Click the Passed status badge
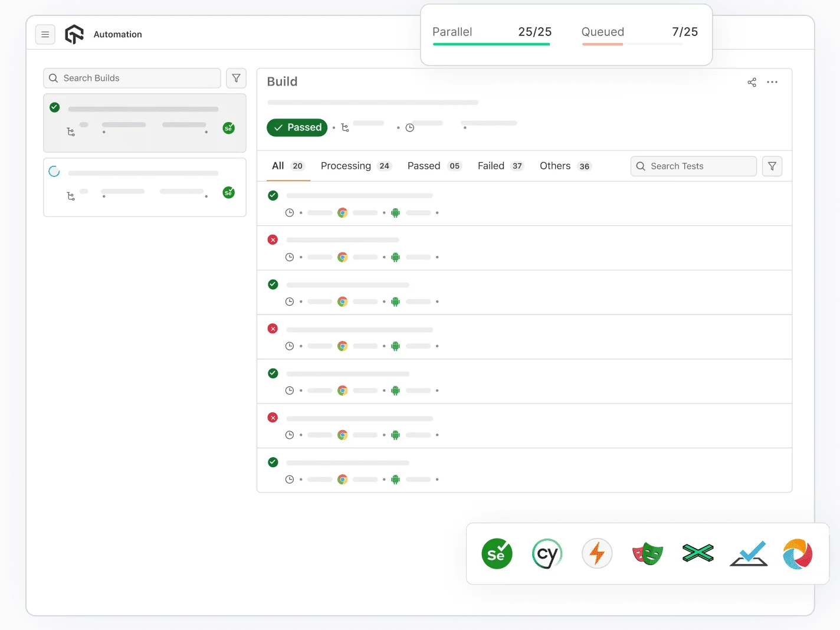Image resolution: width=840 pixels, height=630 pixels. (x=297, y=127)
